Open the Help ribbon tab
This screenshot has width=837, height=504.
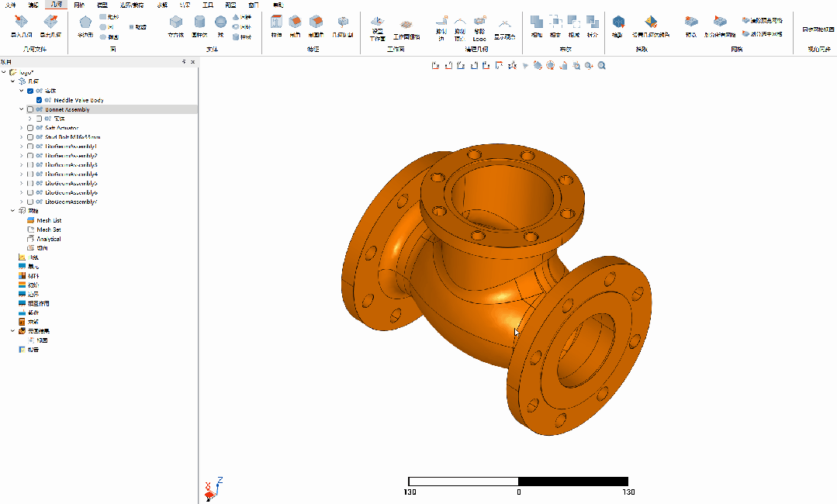click(278, 5)
